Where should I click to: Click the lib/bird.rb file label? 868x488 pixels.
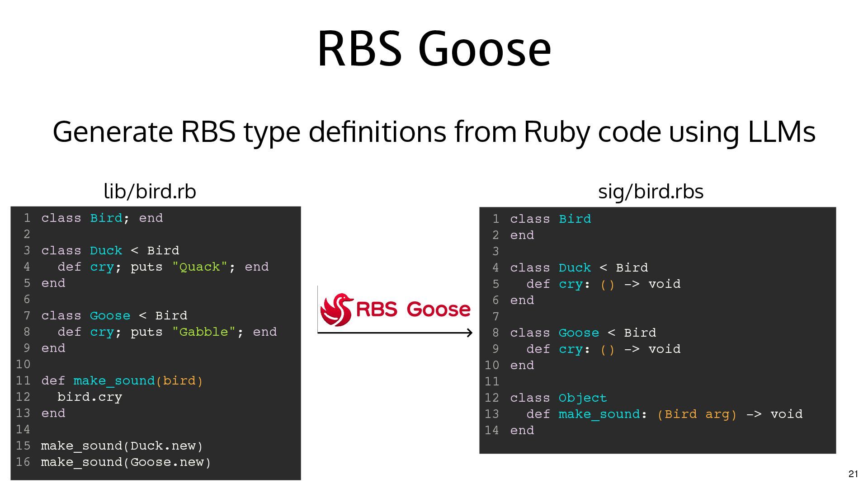[150, 191]
